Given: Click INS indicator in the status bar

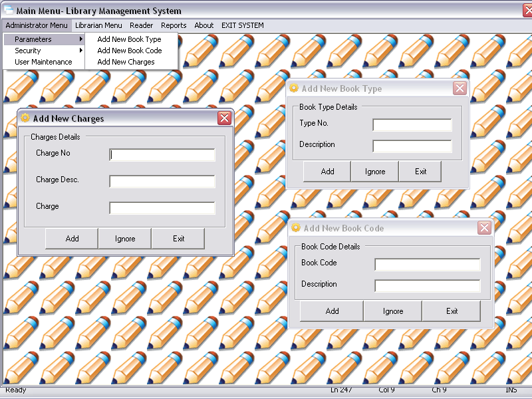Looking at the screenshot, I should coord(511,390).
